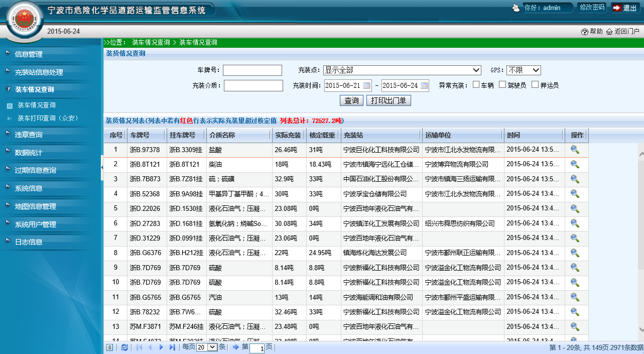Open magnifier for row 11 汽油
Viewport: 644px width, 354px height.
click(575, 297)
